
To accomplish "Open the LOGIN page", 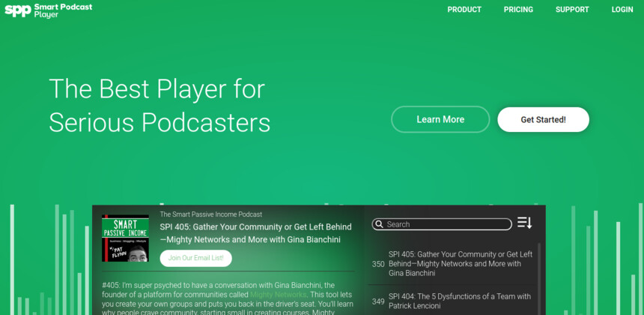I will pos(622,10).
